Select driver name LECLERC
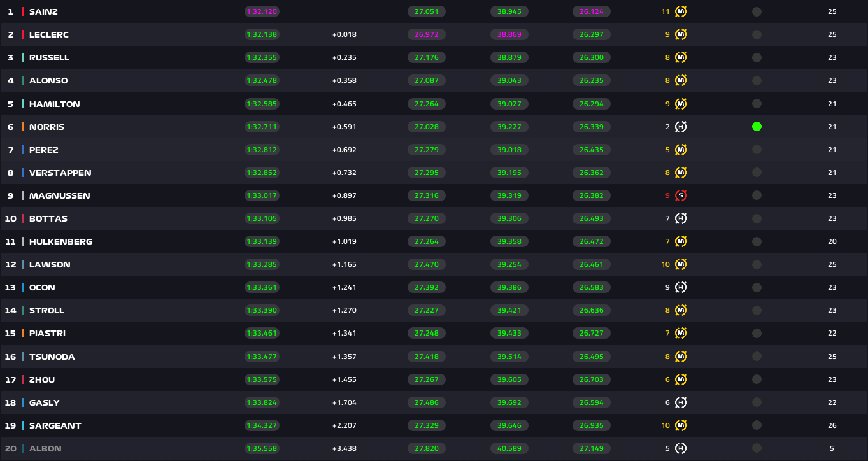The height and width of the screenshot is (461, 868). 49,34
